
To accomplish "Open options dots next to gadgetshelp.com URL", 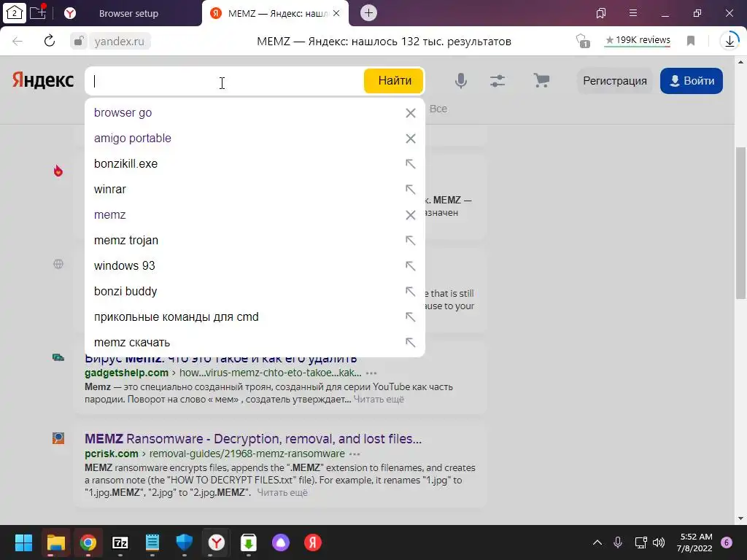I will [371, 373].
